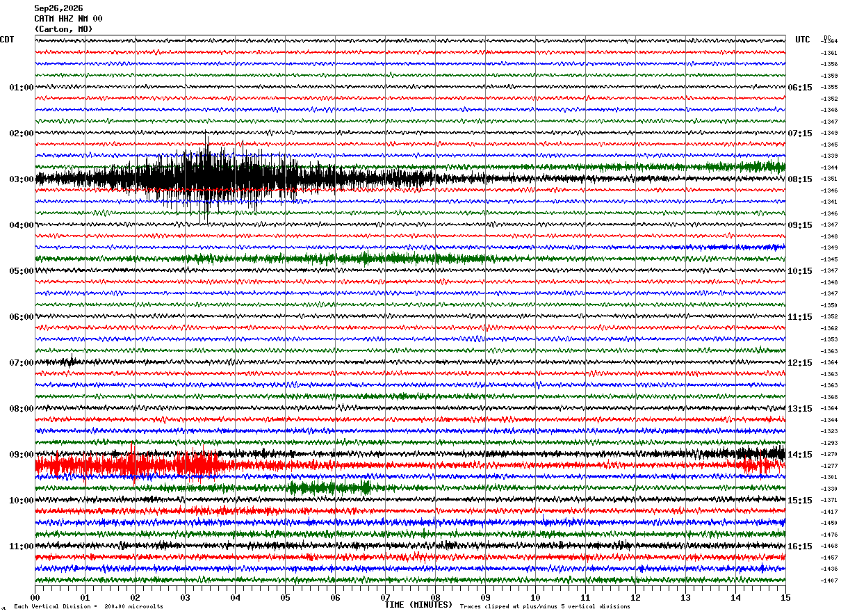Click the 03:00 CDT time marker

click(22, 179)
